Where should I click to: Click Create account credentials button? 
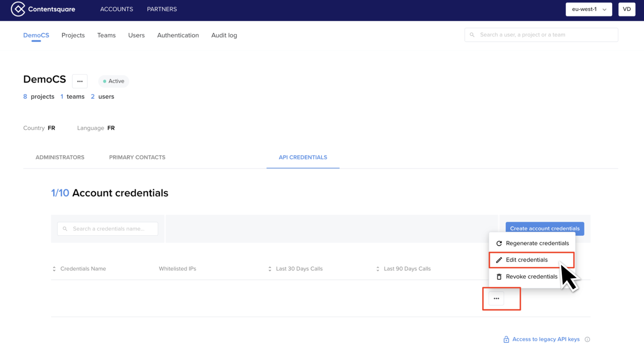click(545, 229)
